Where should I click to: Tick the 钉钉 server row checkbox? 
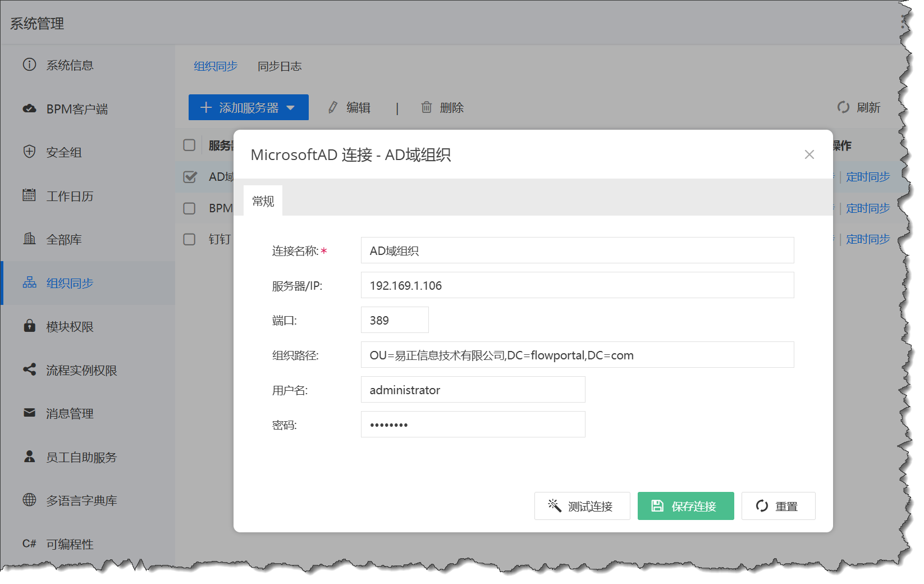[x=190, y=239]
